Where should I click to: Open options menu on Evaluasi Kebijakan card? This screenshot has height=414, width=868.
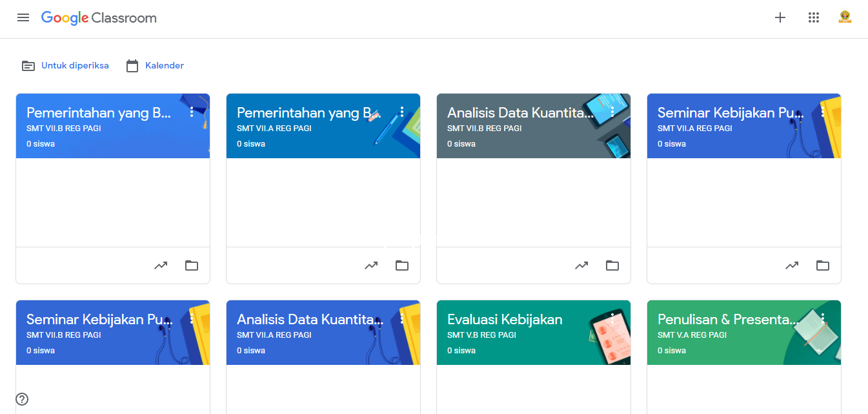(612, 318)
